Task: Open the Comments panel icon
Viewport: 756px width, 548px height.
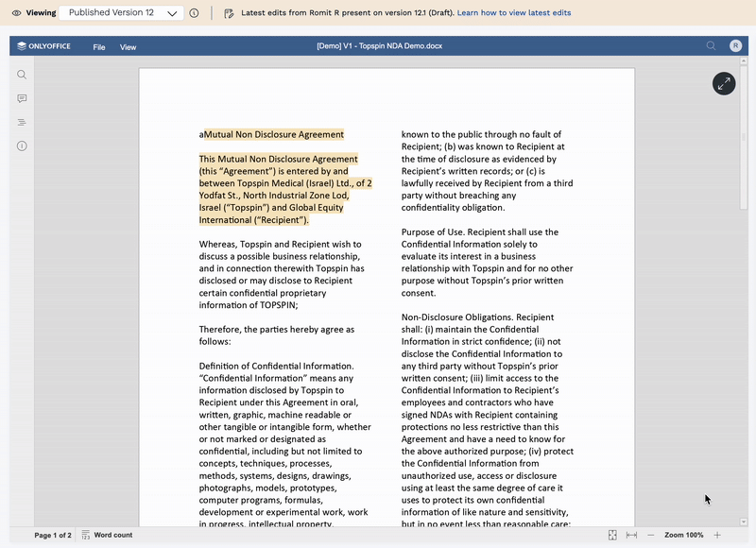Action: coord(22,98)
